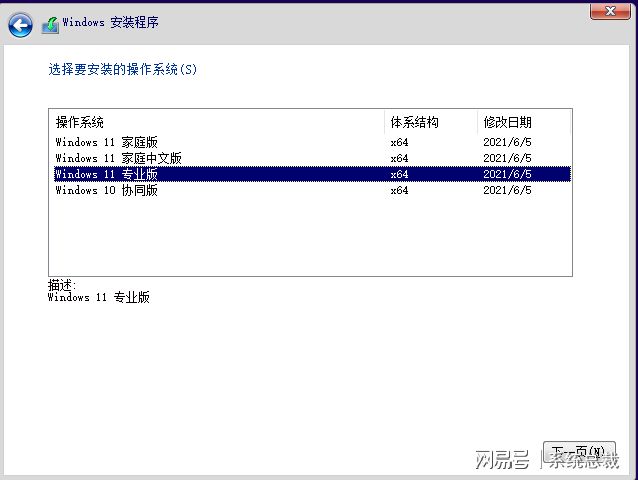
Task: Click date 2021/6/5 of Windows 11 专业版
Action: 507,174
